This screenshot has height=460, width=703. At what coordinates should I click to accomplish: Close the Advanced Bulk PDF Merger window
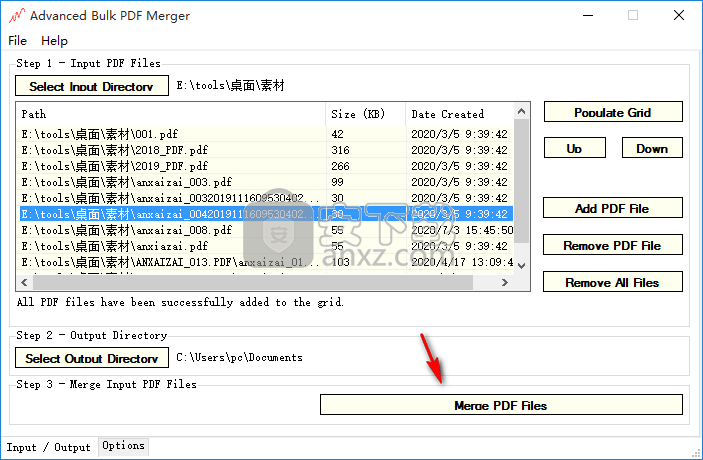coord(679,15)
